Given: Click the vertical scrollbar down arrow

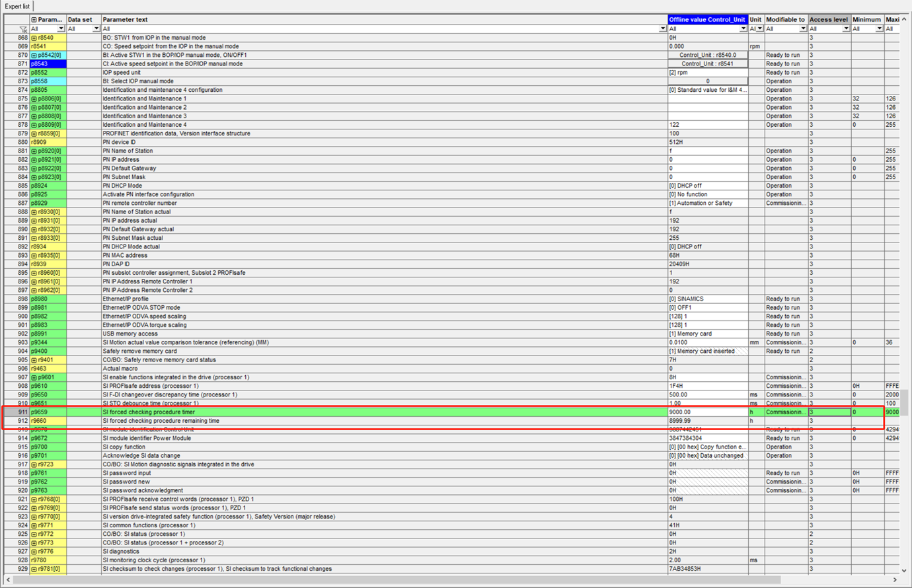Looking at the screenshot, I should [x=904, y=570].
